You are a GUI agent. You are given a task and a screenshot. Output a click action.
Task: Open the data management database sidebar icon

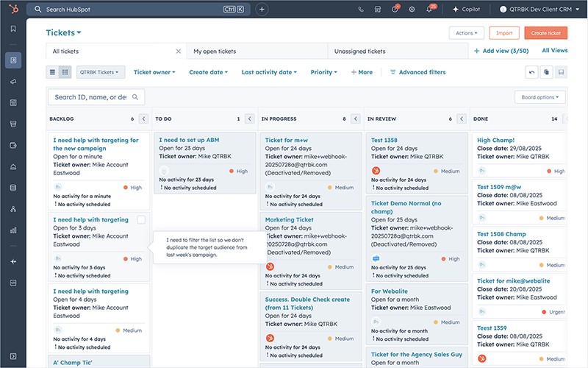(x=13, y=188)
